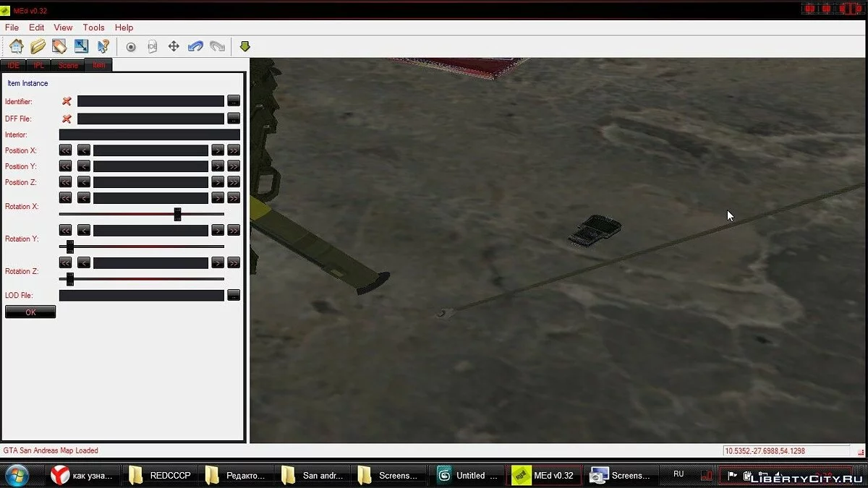Viewport: 868px width, 488px height.
Task: Switch to the IPL tab
Action: [x=38, y=65]
